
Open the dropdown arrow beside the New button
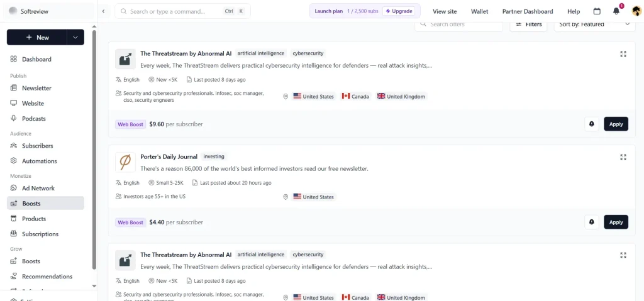(75, 37)
